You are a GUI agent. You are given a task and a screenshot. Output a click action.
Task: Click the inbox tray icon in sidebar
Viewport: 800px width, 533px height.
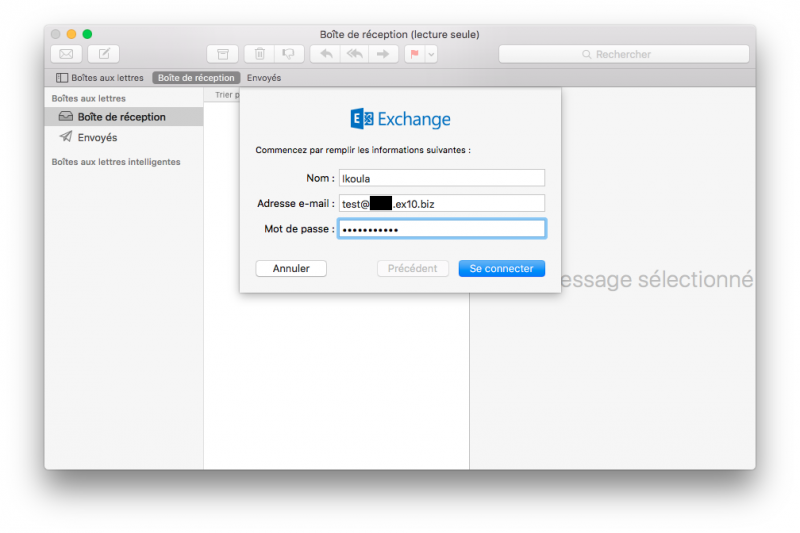click(x=66, y=116)
